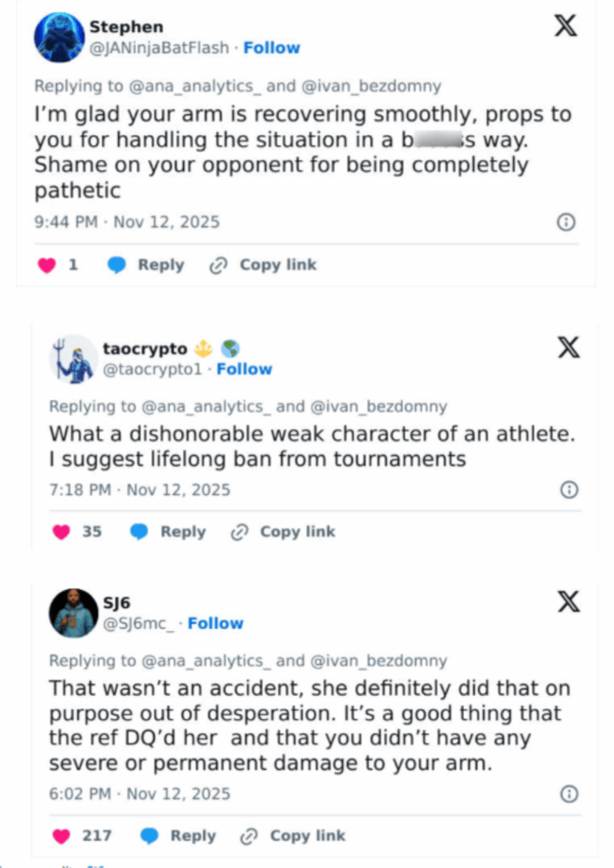Open Stephen's profile avatar
Viewport: 614px width, 868px height.
tap(59, 38)
